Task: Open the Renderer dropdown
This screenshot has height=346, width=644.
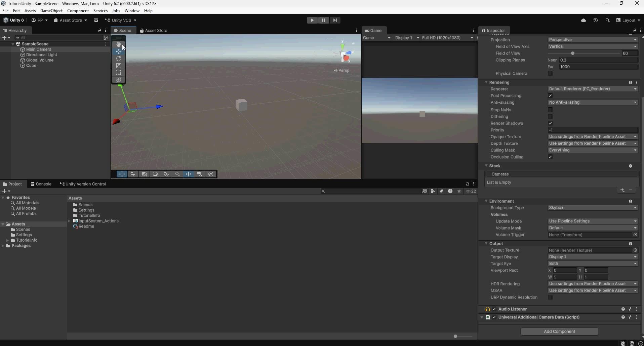Action: (593, 89)
